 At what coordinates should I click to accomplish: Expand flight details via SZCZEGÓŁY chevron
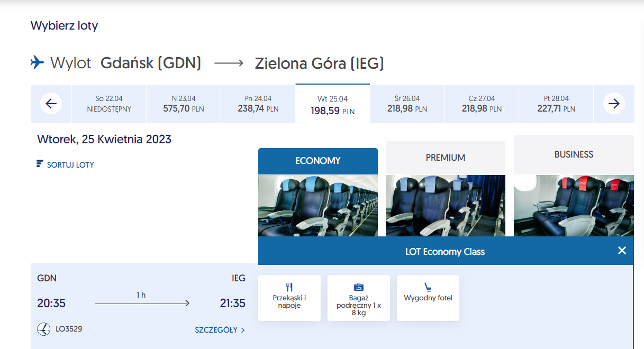coord(243,330)
